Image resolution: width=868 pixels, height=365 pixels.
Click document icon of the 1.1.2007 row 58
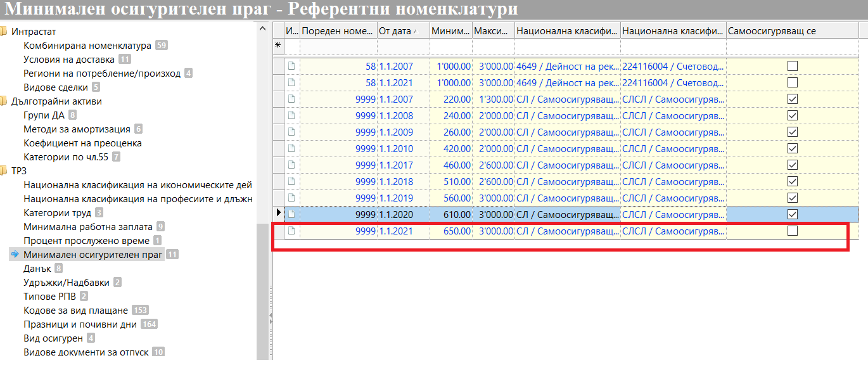(291, 66)
